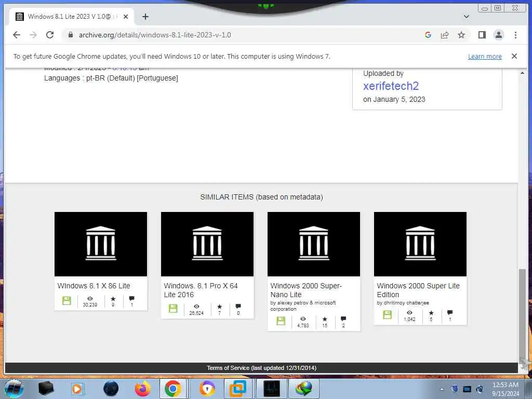The image size is (532, 399).
Task: Open Chrome's three-dot menu
Action: click(x=515, y=35)
